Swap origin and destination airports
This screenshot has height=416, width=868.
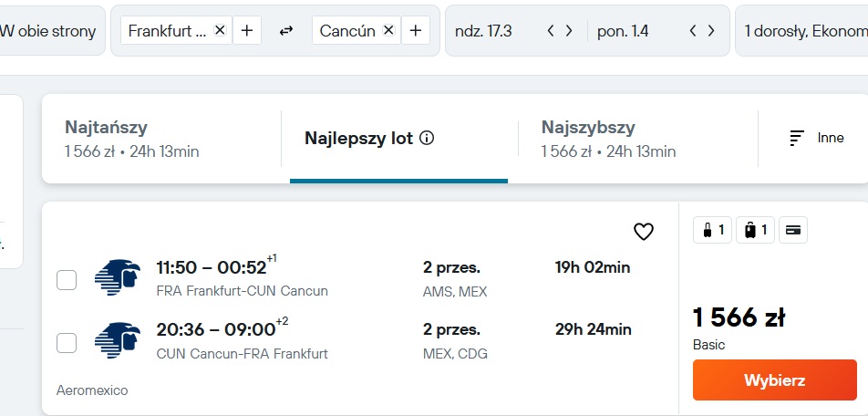click(285, 31)
